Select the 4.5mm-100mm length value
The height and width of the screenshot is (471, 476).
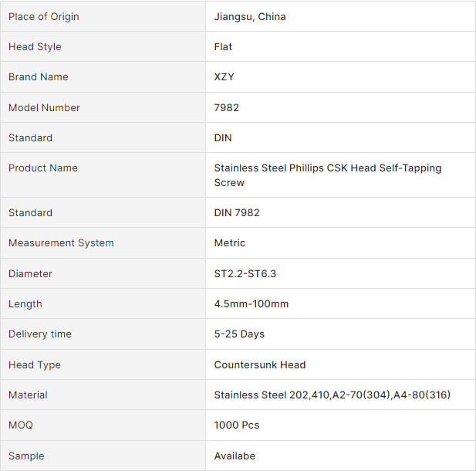point(252,303)
